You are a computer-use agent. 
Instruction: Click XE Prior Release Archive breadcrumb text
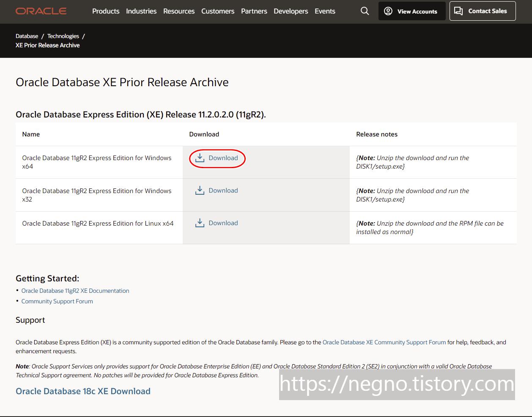(48, 45)
